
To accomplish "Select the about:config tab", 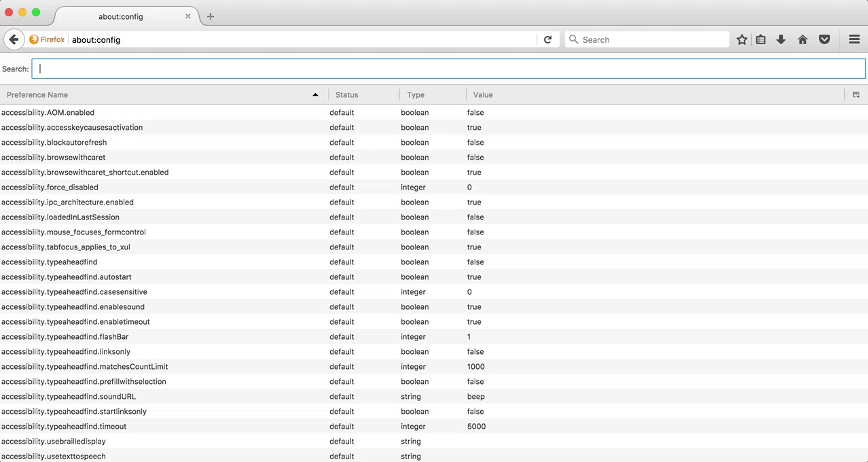I will click(x=122, y=16).
